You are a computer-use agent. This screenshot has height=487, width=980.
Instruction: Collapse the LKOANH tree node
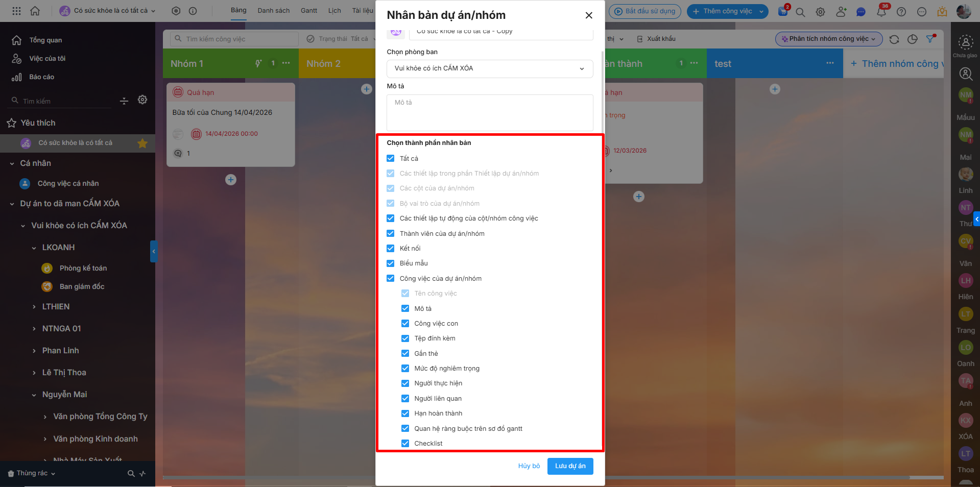pos(34,248)
